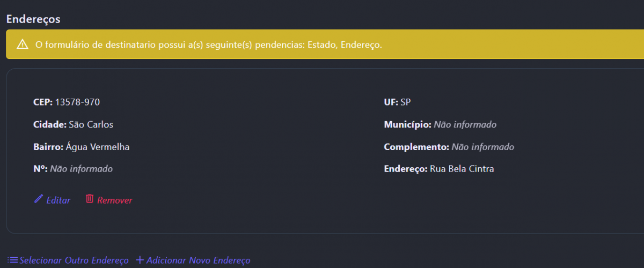Screen dimensions: 644x268
Task: Choose Selecionar Outro Endereço link
Action: [x=74, y=260]
